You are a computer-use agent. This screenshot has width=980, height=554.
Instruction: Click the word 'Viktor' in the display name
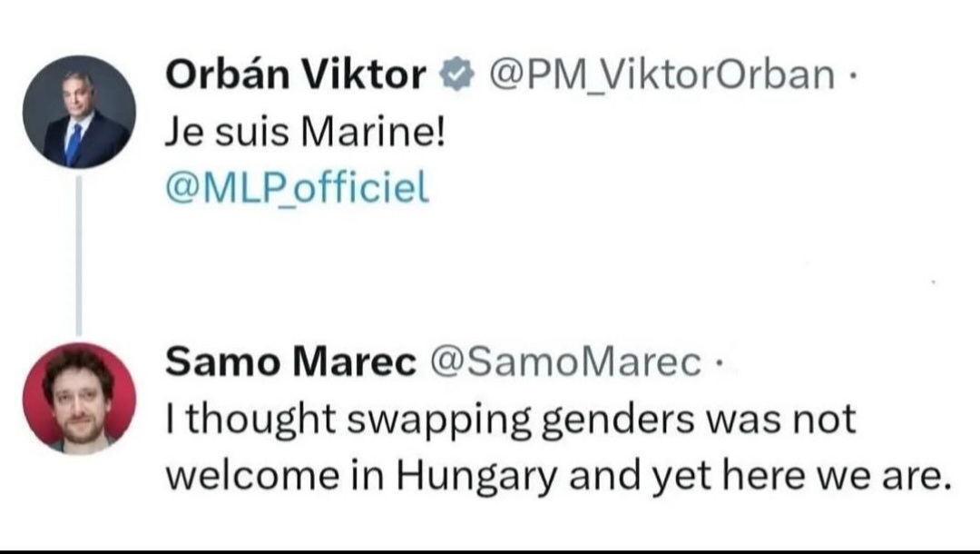click(365, 74)
